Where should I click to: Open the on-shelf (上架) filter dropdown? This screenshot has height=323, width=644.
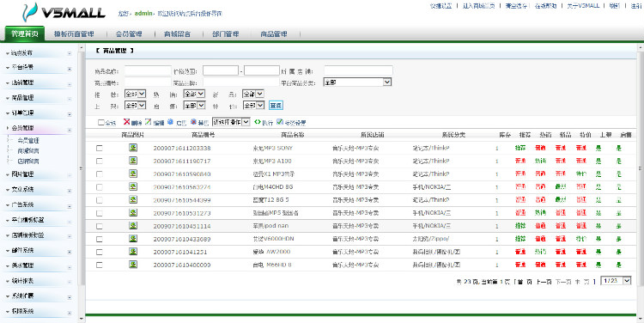click(135, 105)
